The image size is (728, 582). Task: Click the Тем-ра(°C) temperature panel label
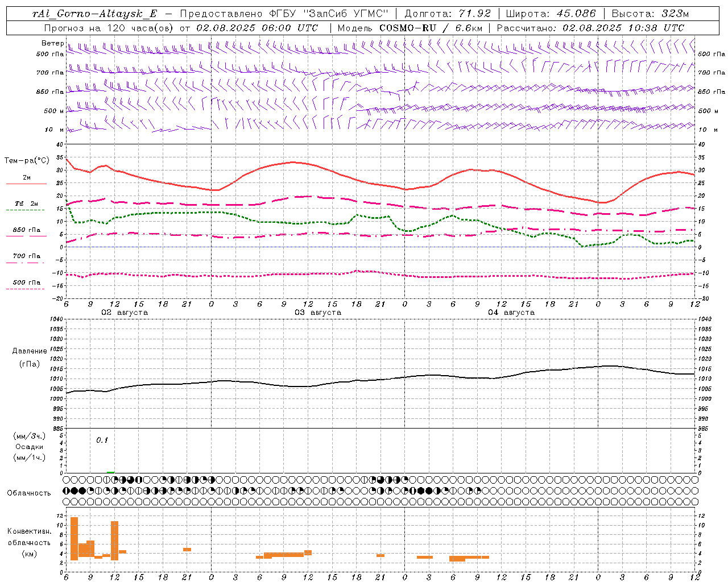pos(27,161)
